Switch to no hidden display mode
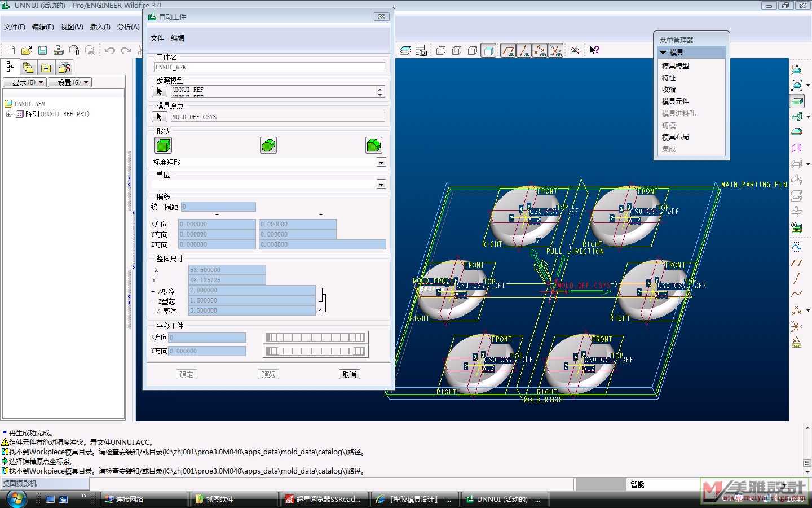 (x=473, y=50)
